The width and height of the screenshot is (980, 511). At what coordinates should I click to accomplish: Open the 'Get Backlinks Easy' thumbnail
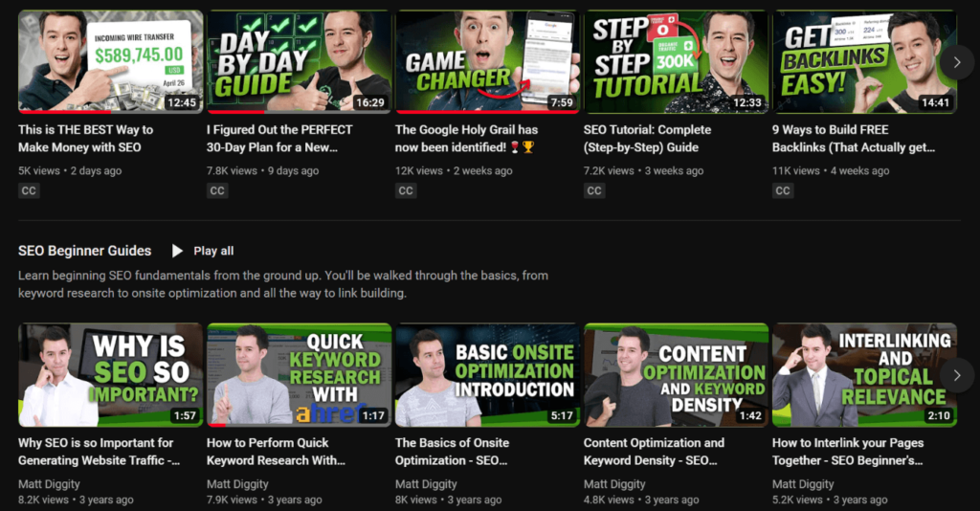click(864, 61)
